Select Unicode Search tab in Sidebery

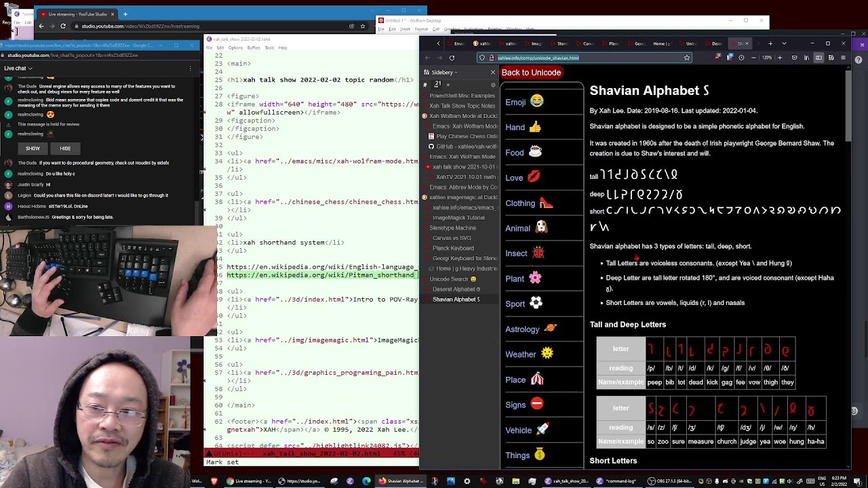pos(460,279)
